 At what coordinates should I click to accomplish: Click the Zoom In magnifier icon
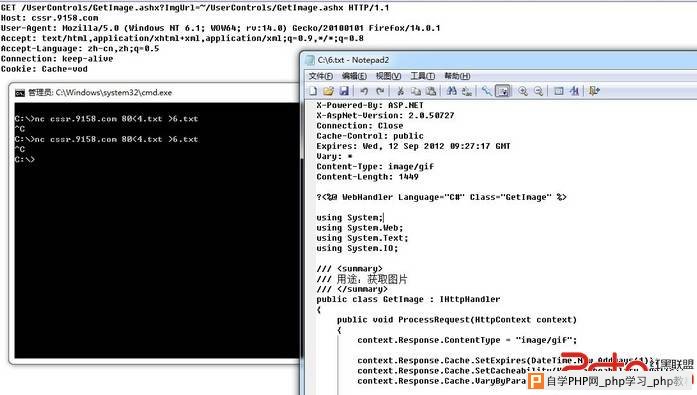[523, 91]
